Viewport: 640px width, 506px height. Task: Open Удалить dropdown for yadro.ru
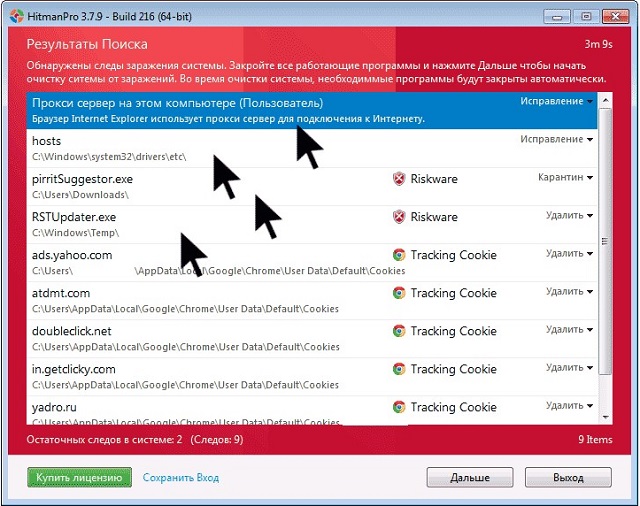(569, 406)
